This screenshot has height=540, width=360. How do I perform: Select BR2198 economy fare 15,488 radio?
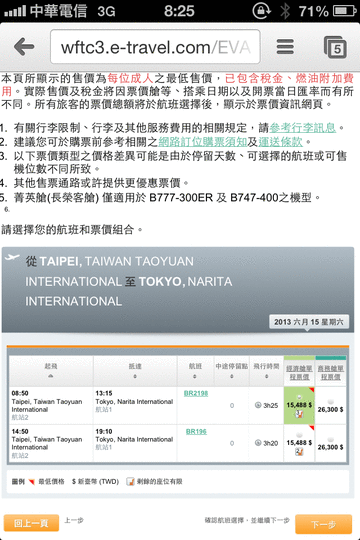(299, 397)
